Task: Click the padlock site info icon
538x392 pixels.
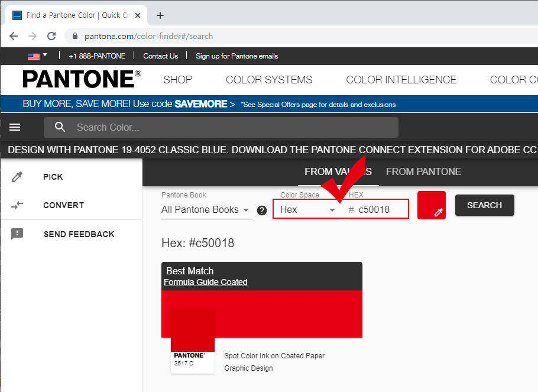Action: 75,36
